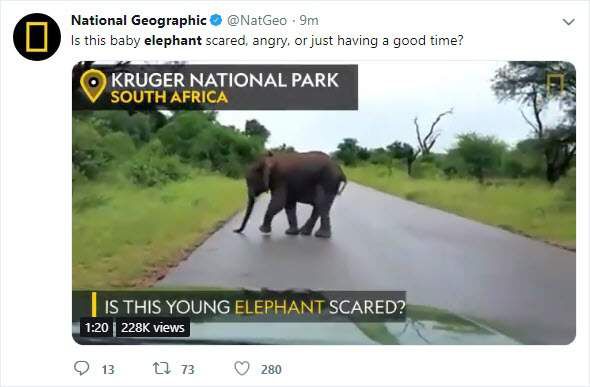Click the Kruger National Park title banner
Image resolution: width=590 pixels, height=387 pixels.
(215, 87)
